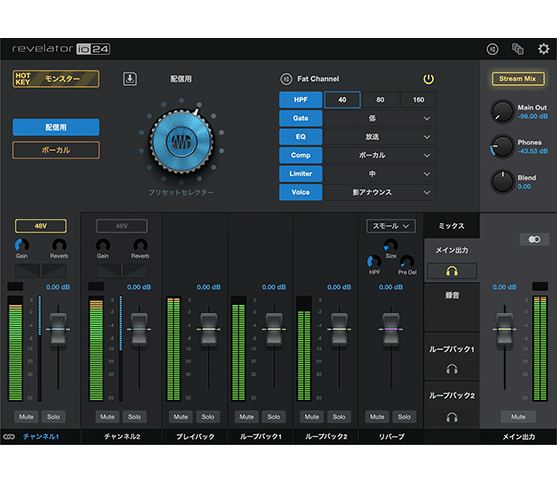Toggle the stereo link icon above main output fader
Image resolution: width=557 pixels, height=483 pixels.
[534, 239]
